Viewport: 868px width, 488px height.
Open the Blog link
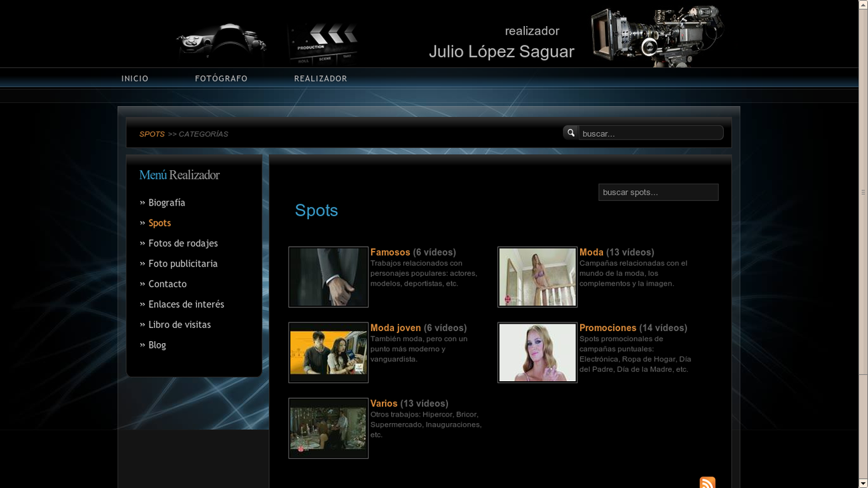pos(157,344)
